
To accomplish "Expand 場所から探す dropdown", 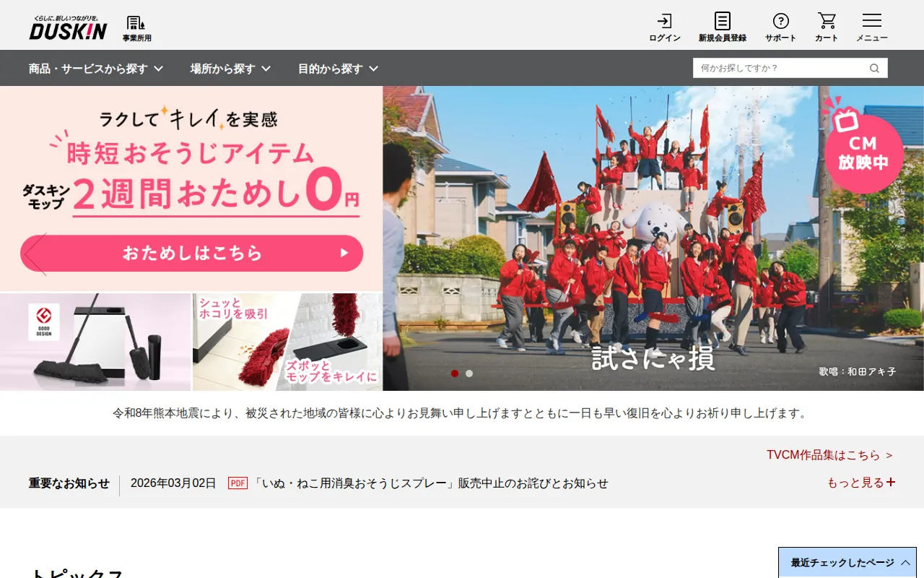I will 230,69.
